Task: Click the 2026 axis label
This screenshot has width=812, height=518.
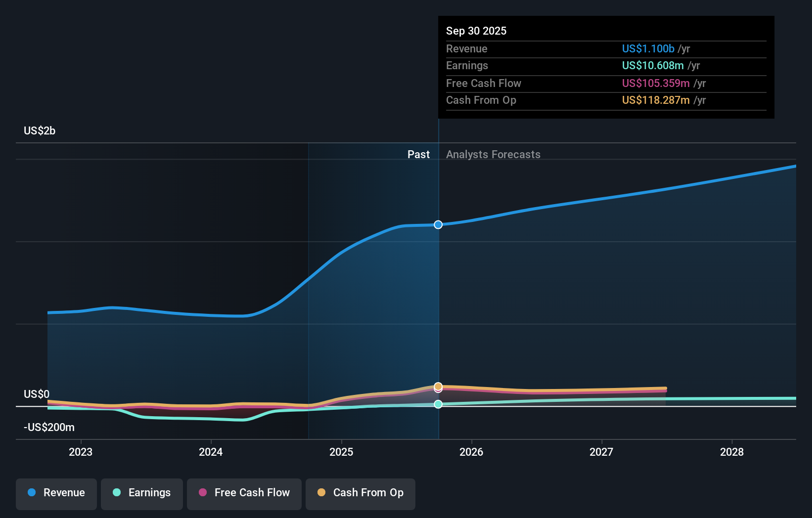Action: coord(472,452)
